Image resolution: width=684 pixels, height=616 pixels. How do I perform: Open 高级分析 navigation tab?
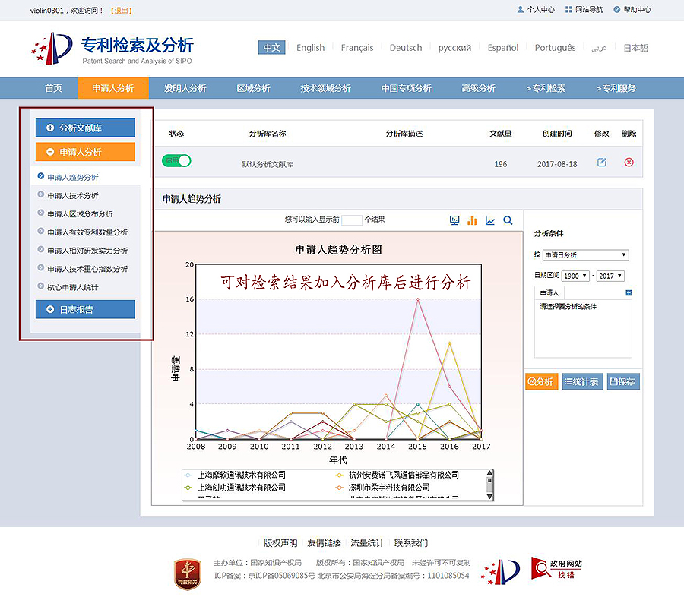[x=479, y=89]
